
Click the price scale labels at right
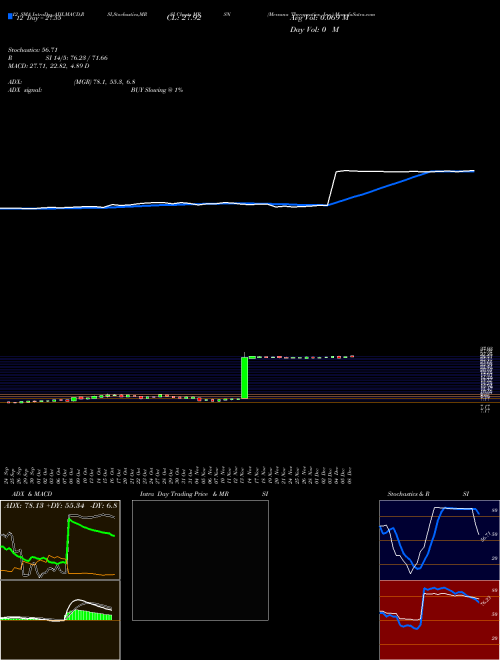point(485,379)
